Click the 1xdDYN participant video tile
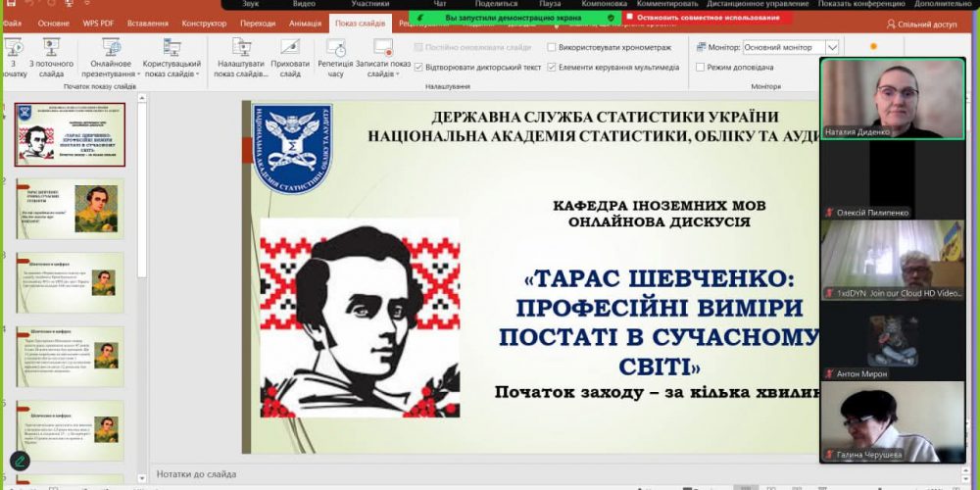The image size is (980, 490). coord(893,260)
